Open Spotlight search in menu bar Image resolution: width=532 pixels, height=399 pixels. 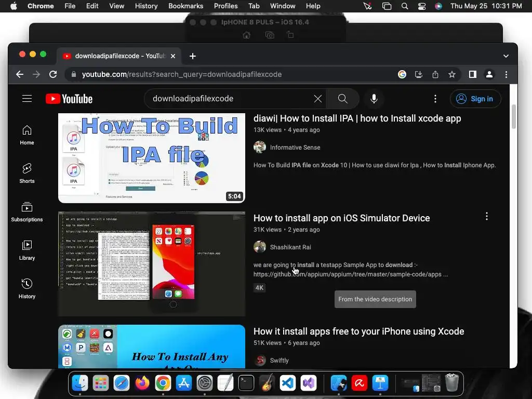tap(404, 6)
